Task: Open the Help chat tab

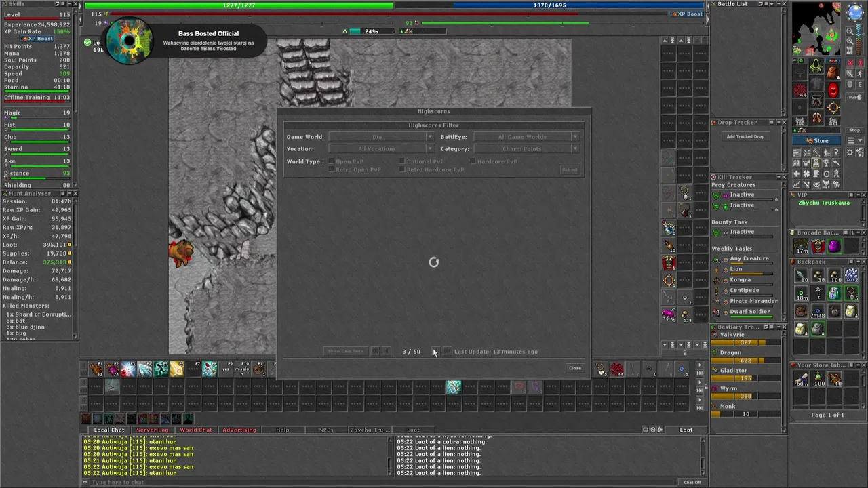Action: [x=283, y=430]
